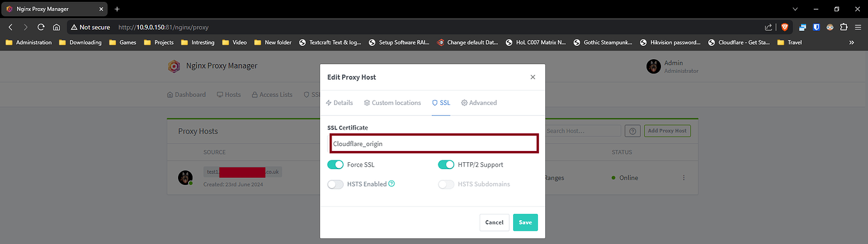Disable the Force SSL toggle

(x=335, y=165)
